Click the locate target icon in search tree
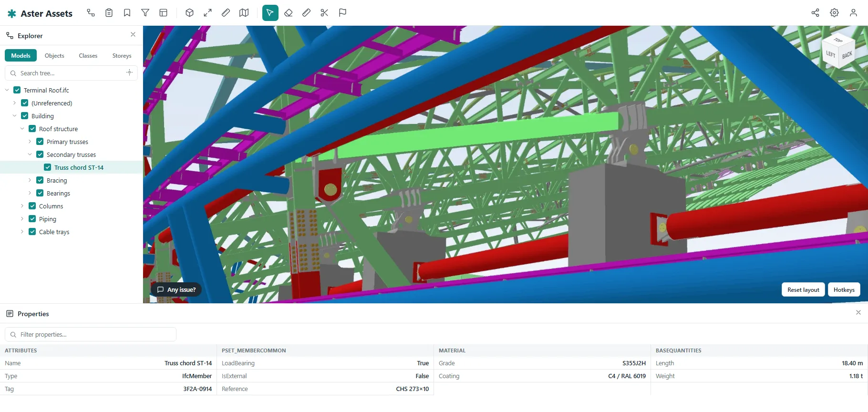The width and height of the screenshot is (868, 412). (129, 72)
